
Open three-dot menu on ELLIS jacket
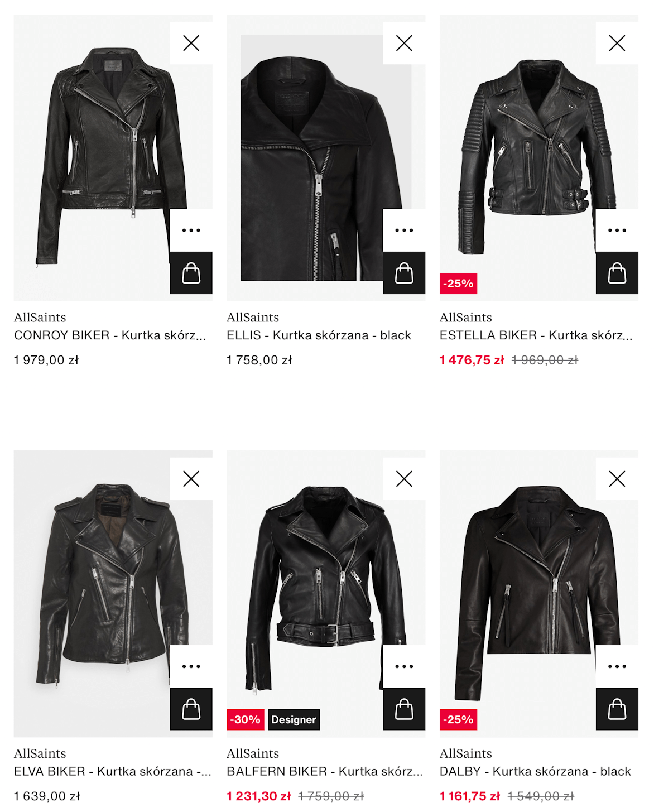(x=404, y=230)
